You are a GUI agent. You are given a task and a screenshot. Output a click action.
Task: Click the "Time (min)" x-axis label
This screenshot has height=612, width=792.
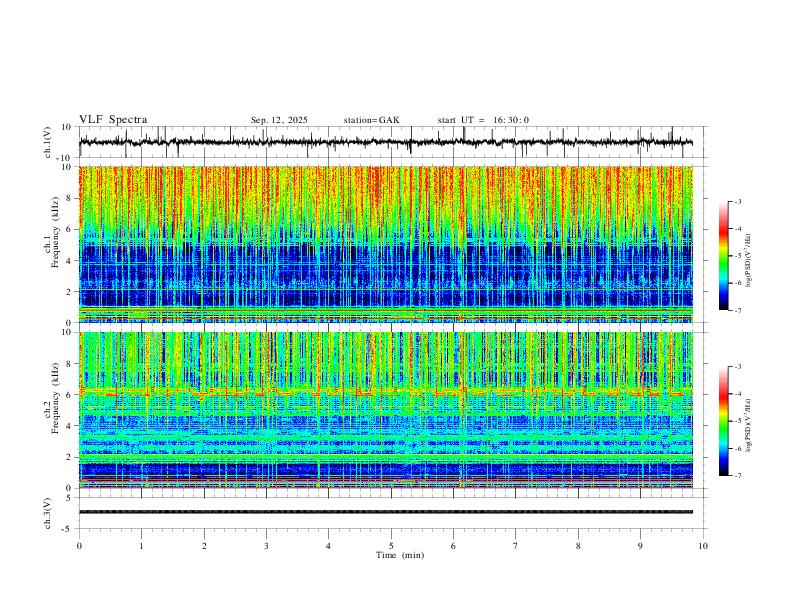coord(400,555)
